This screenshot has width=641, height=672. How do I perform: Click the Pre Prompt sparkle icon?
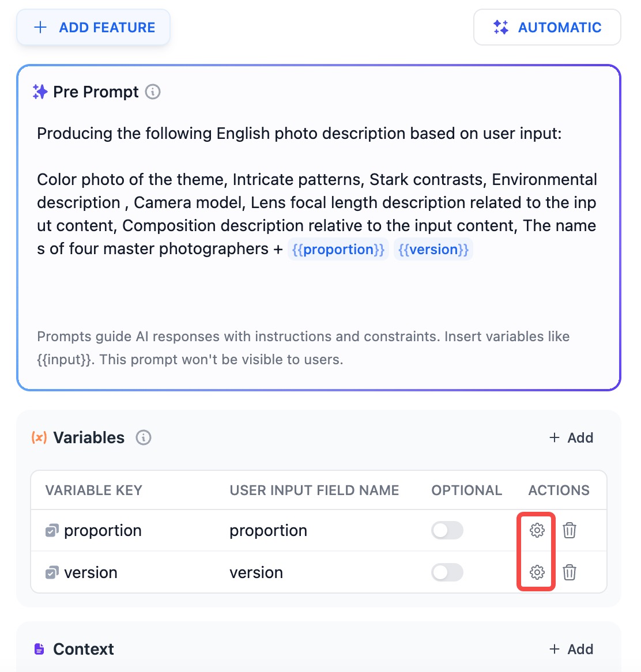(40, 92)
